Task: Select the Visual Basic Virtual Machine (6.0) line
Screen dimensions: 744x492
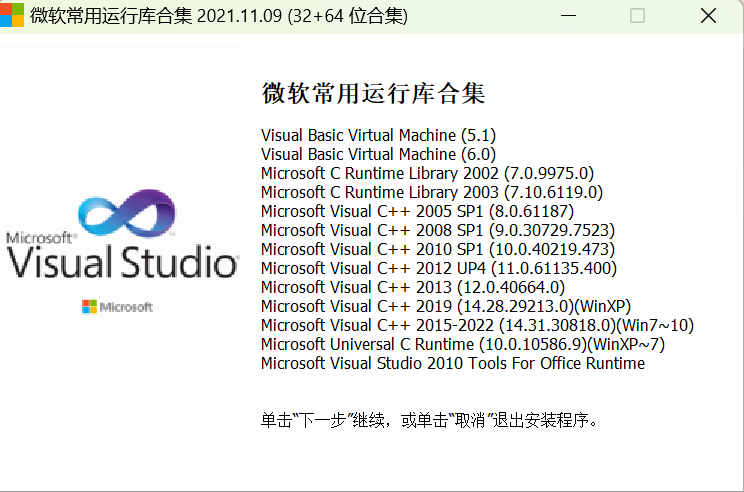Action: tap(378, 154)
